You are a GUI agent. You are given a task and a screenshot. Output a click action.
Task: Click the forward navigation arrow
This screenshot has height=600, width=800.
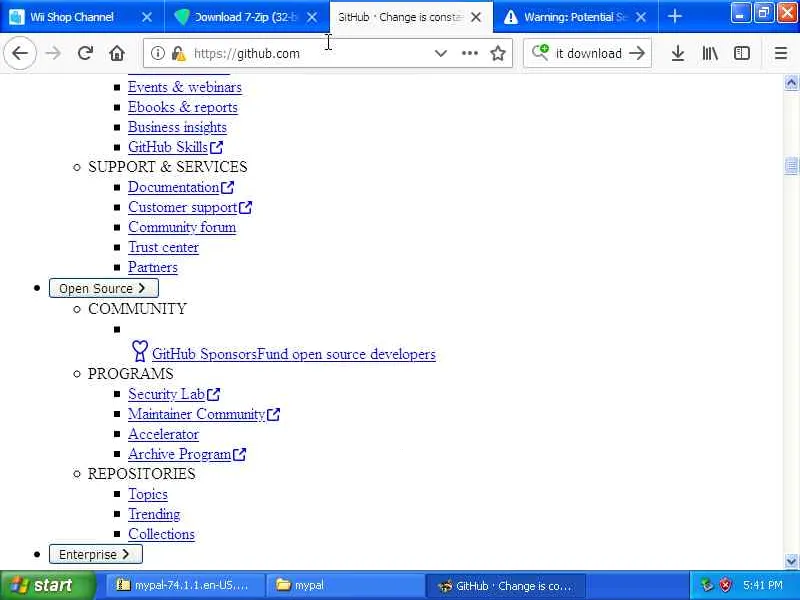(53, 53)
